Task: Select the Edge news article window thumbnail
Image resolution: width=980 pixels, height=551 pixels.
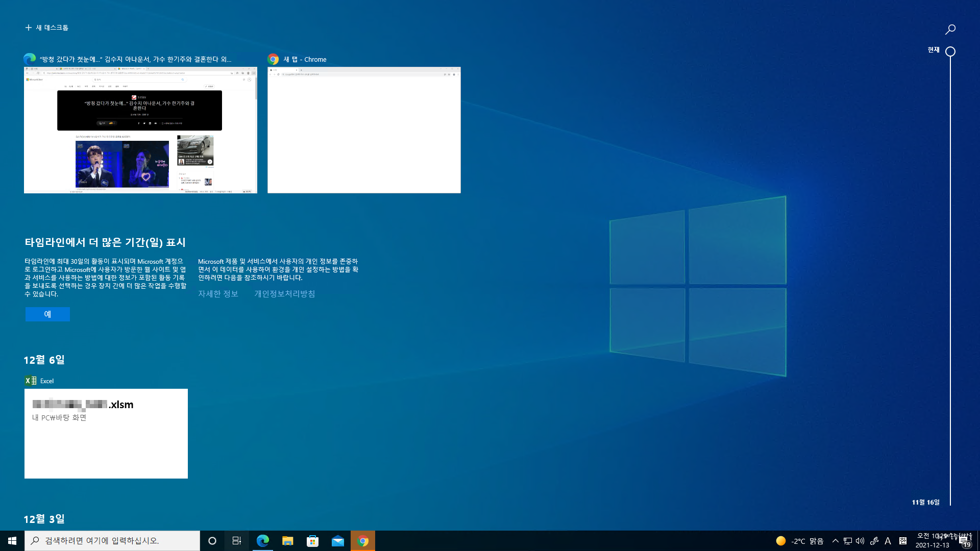Action: [140, 130]
